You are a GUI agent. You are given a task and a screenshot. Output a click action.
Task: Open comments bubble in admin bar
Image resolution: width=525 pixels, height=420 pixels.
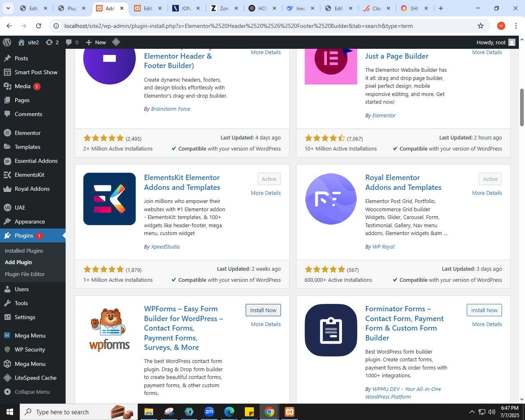coord(72,42)
